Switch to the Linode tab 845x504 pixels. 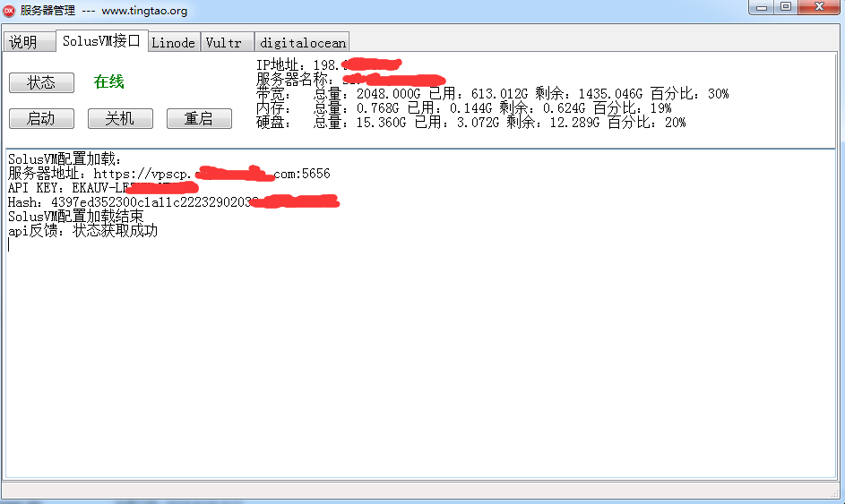tap(174, 42)
